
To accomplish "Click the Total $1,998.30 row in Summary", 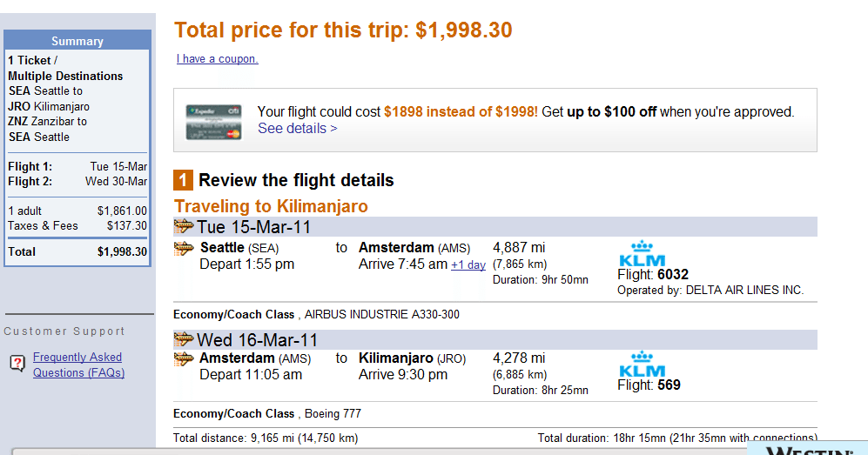I will click(77, 251).
